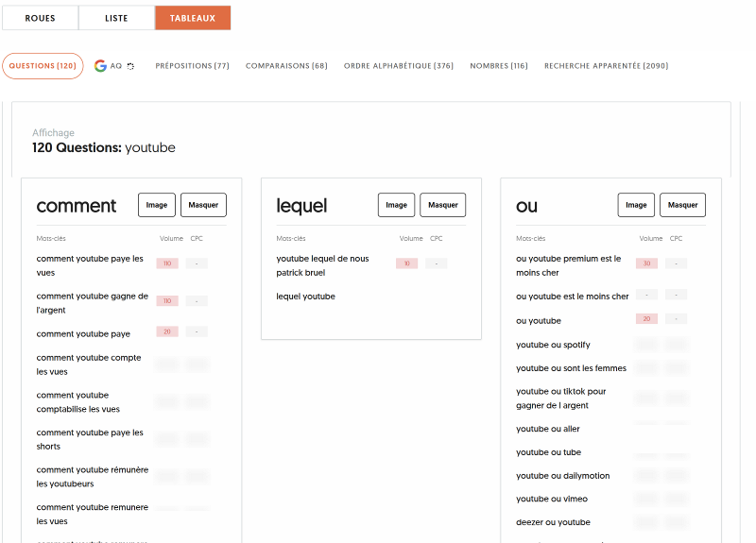Image resolution: width=756 pixels, height=543 pixels.
Task: Open the QUESTIONS (120) filter
Action: (43, 65)
